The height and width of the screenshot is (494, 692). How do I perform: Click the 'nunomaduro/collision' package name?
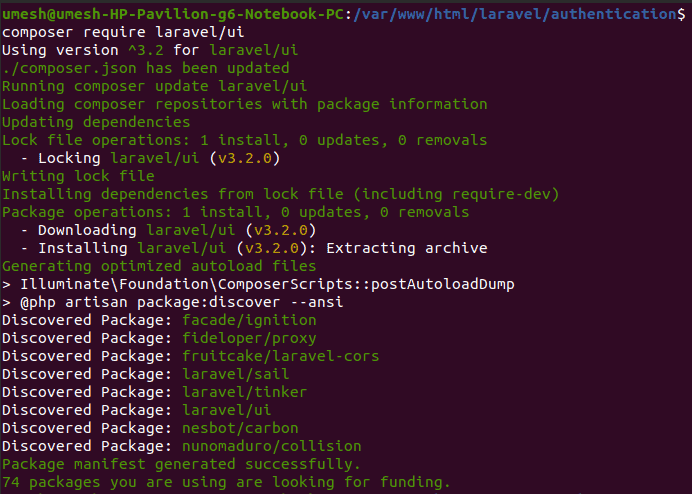pyautogui.click(x=272, y=446)
